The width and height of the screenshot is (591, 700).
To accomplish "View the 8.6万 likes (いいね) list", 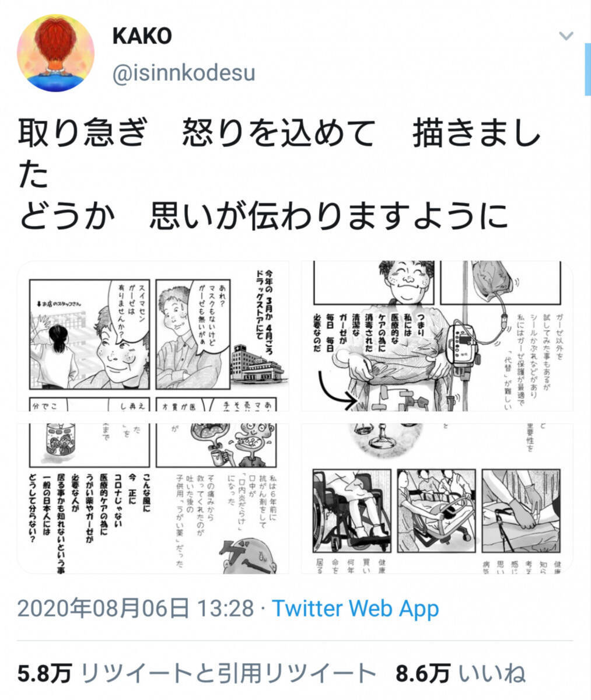I will [x=460, y=673].
